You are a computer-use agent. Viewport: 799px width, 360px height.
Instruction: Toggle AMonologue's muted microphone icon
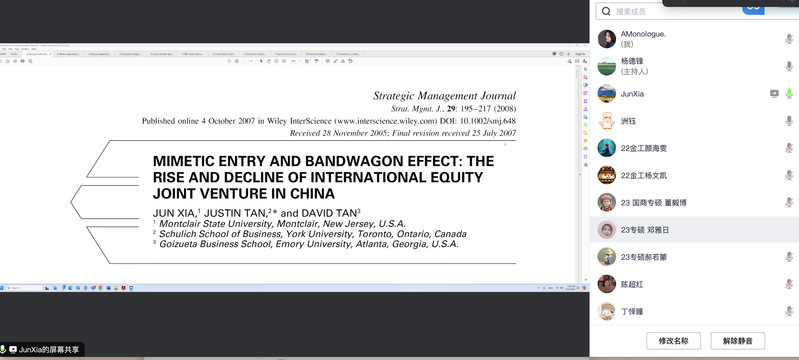pos(789,39)
